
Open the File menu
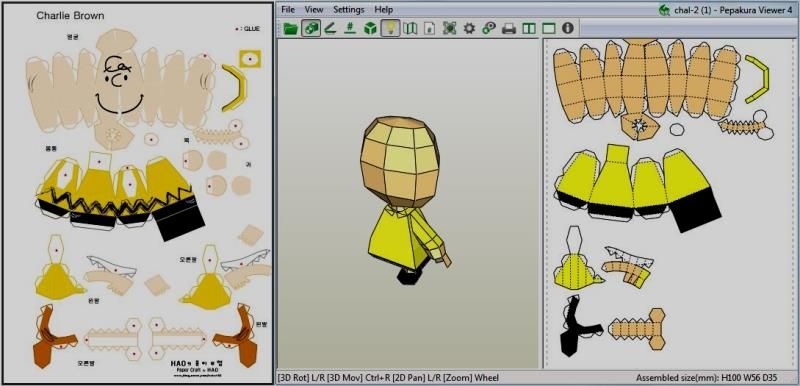288,9
